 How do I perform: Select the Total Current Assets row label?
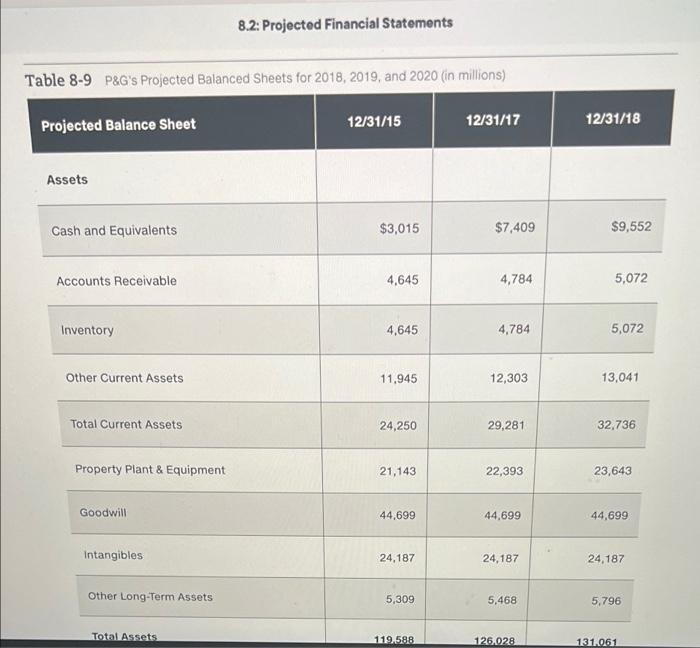[126, 424]
